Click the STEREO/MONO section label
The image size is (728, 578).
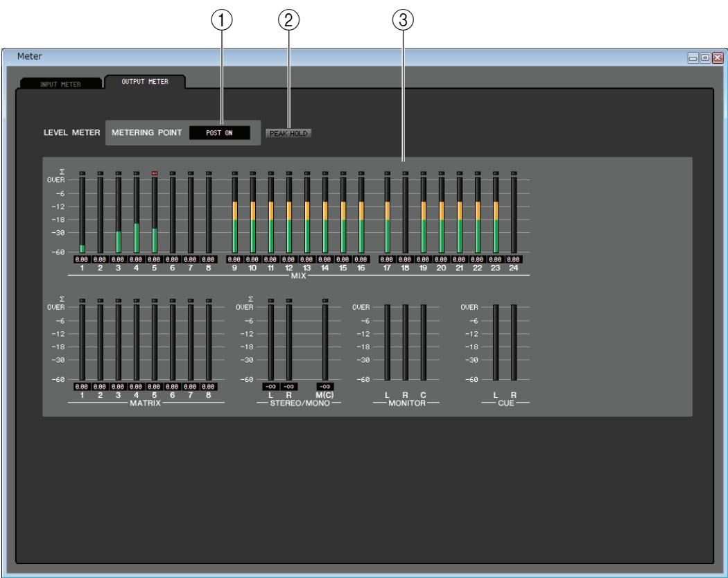300,403
